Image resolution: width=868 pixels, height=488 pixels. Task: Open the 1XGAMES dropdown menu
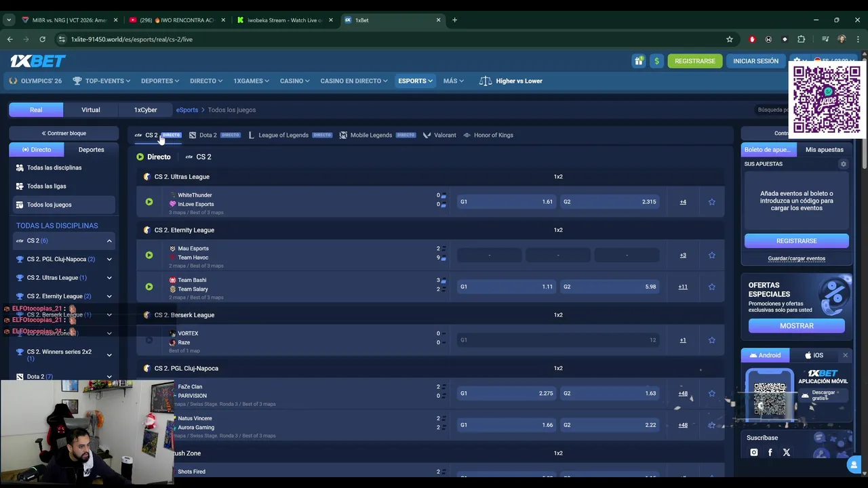[x=252, y=81]
